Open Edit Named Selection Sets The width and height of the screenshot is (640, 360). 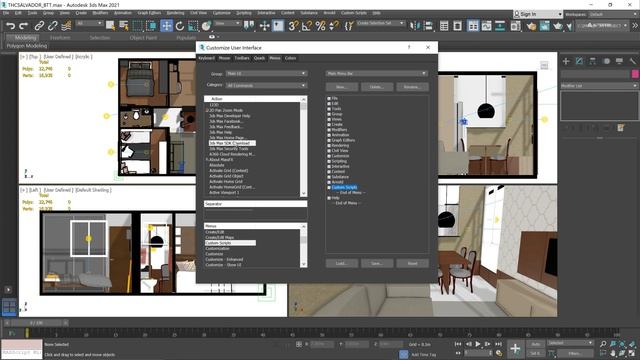pyautogui.click(x=349, y=26)
